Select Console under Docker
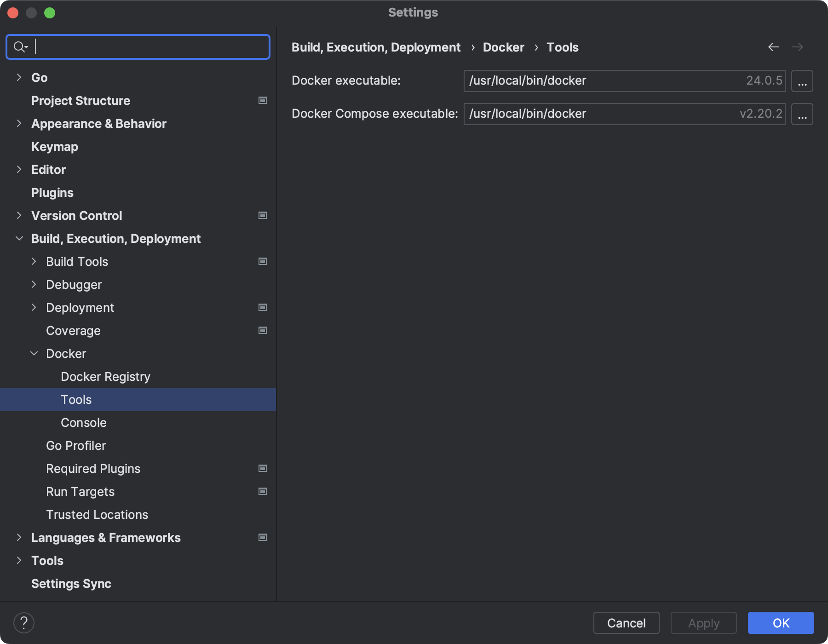 [x=84, y=423]
